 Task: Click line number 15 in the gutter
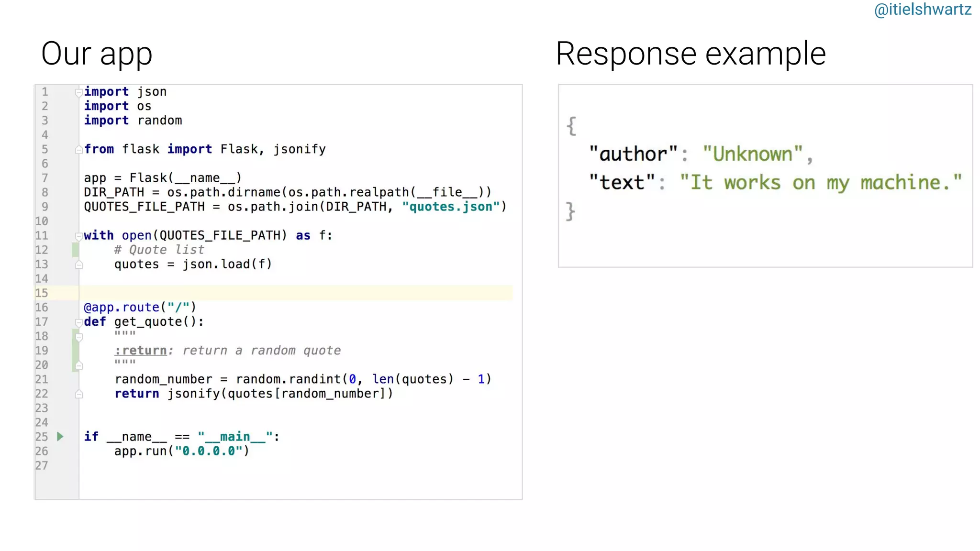click(x=42, y=293)
